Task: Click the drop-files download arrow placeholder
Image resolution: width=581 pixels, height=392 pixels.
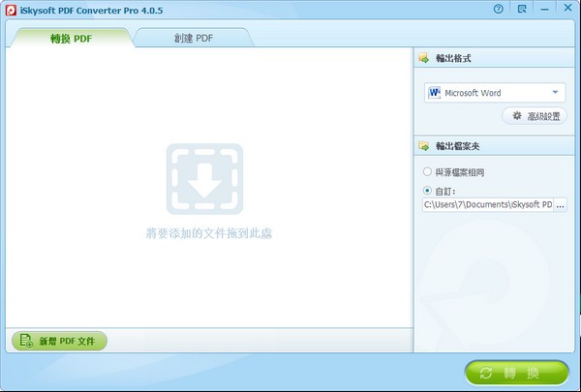Action: 204,179
